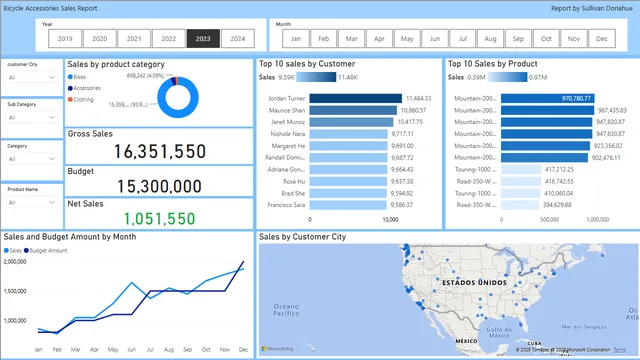Click the 'Report by Sullivan Donahue' text

[x=591, y=8]
